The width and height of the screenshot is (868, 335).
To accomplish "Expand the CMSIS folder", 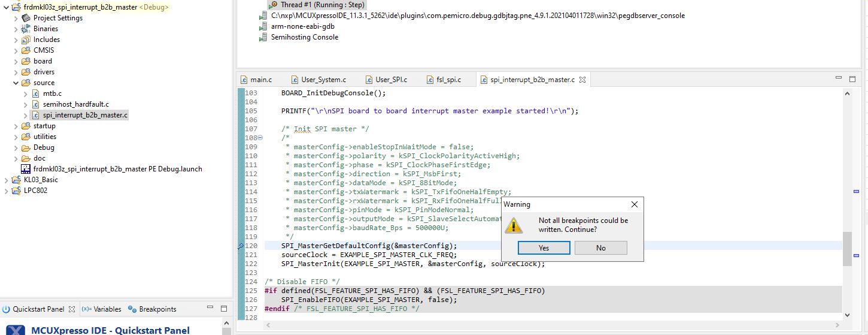I will pyautogui.click(x=16, y=50).
